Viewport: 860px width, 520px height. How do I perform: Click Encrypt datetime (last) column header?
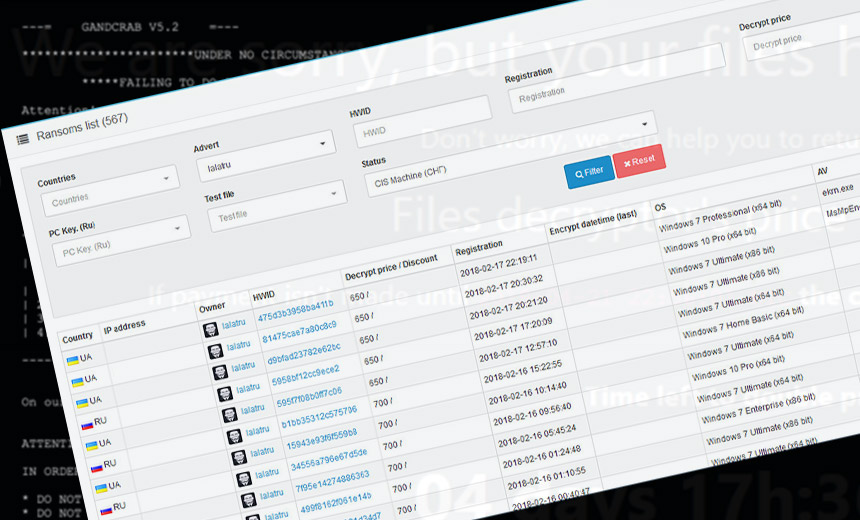pyautogui.click(x=593, y=222)
